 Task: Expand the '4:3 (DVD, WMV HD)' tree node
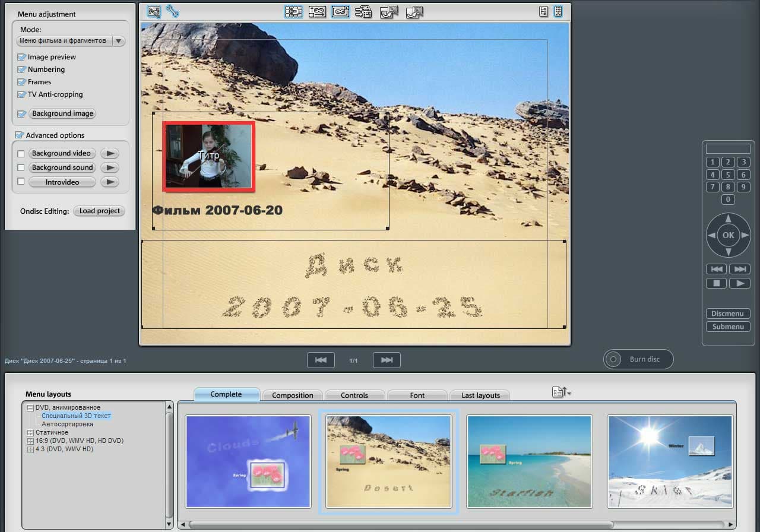(30, 449)
